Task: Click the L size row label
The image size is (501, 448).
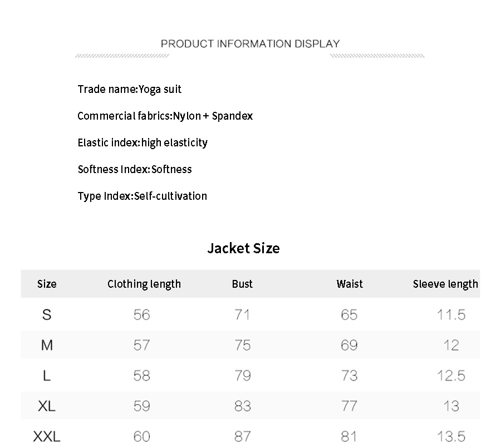Action: 47,376
